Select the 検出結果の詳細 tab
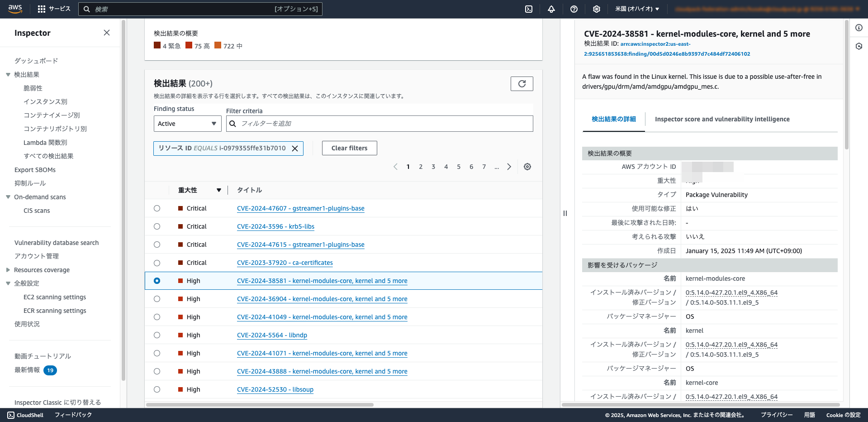 [613, 119]
